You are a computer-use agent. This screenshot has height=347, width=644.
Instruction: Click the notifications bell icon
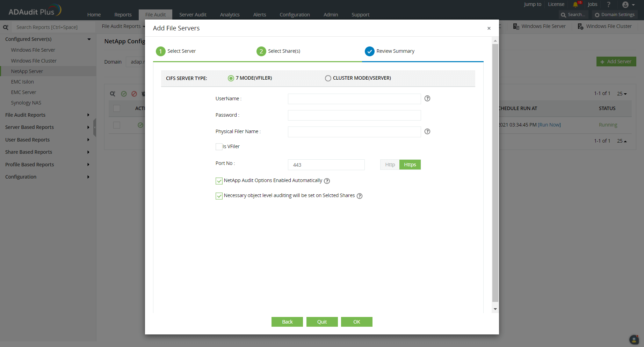575,5
